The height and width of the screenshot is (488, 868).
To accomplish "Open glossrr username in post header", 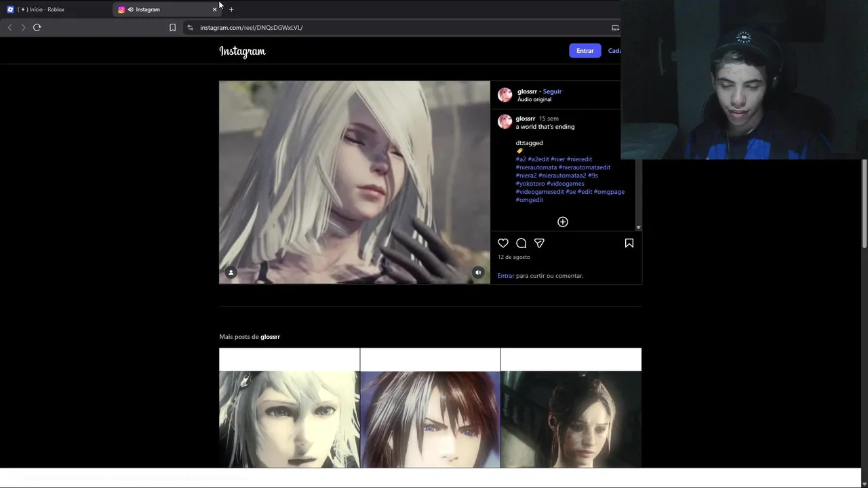I will point(527,91).
